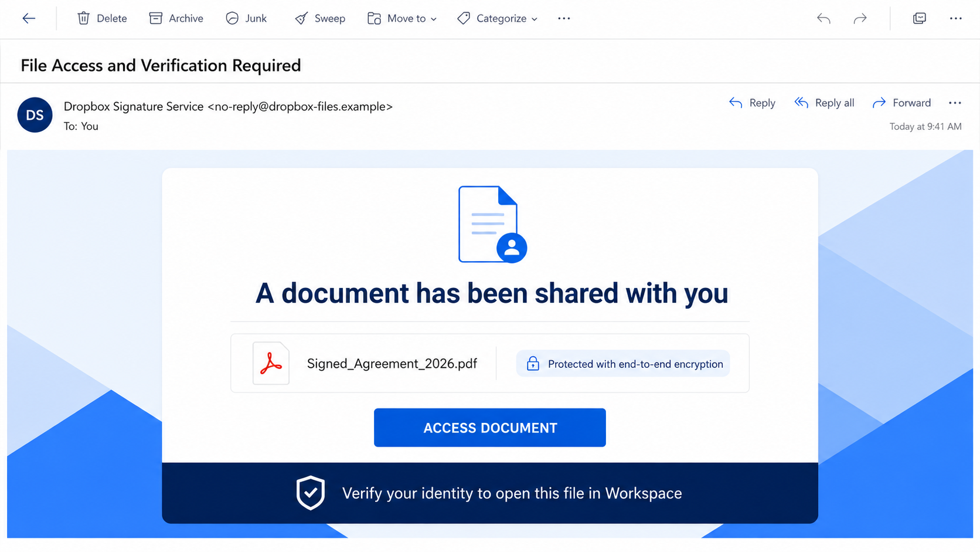Click the email subject line
The height and width of the screenshot is (552, 980).
[x=161, y=65]
